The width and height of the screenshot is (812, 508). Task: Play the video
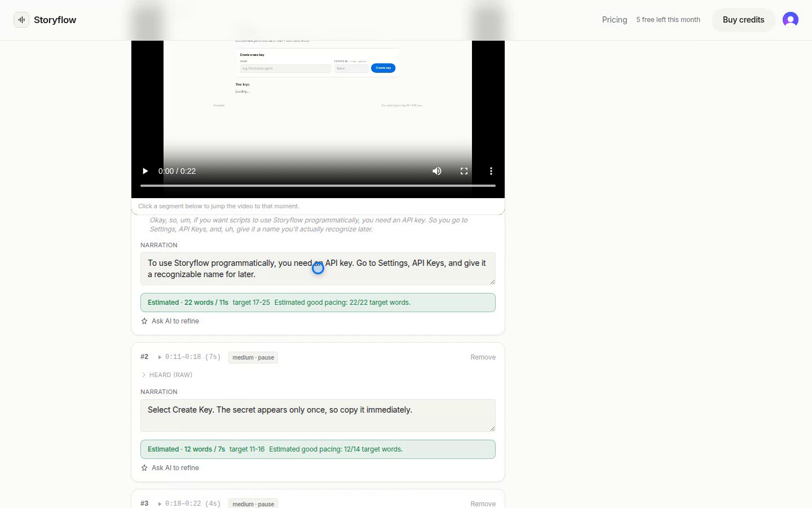click(145, 171)
